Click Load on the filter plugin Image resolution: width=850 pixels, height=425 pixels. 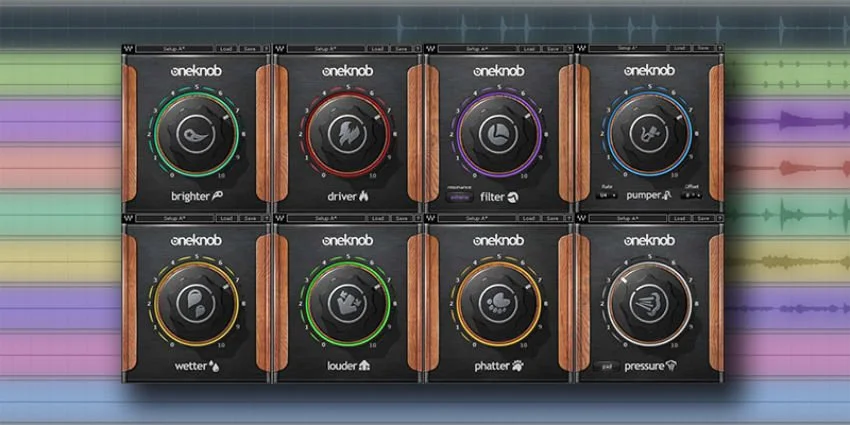530,49
